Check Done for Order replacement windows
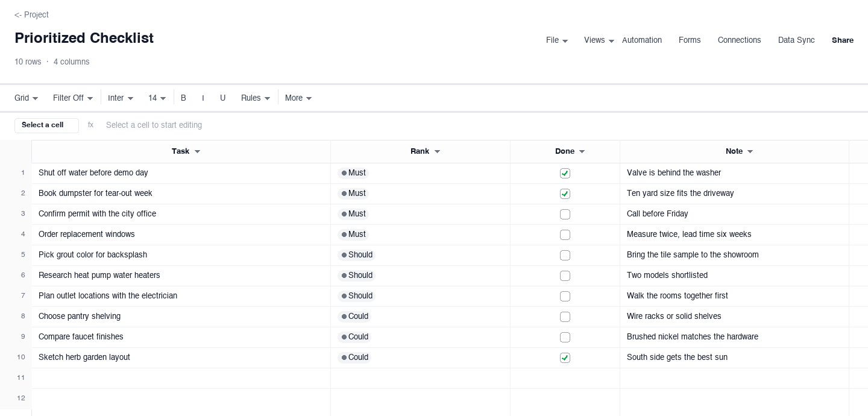The image size is (868, 416). click(x=565, y=235)
